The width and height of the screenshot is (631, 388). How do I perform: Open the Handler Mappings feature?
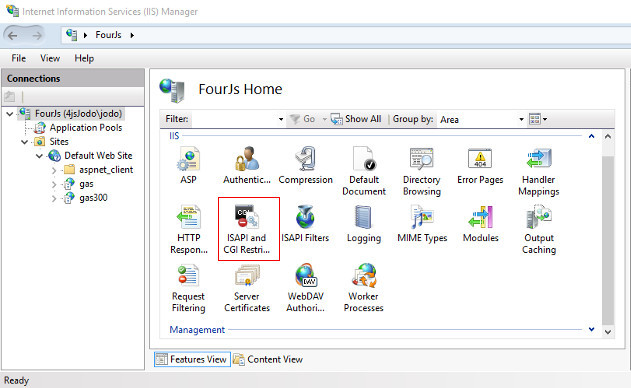538,171
